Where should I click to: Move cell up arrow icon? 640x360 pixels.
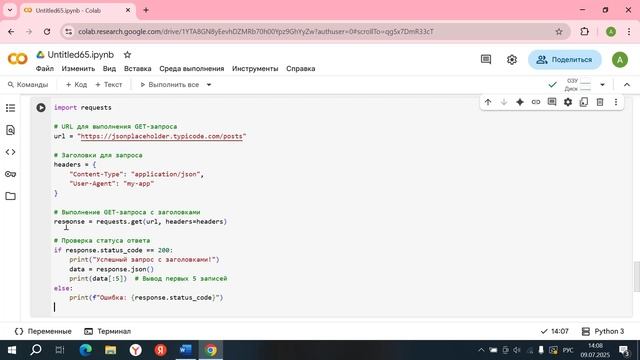click(488, 102)
